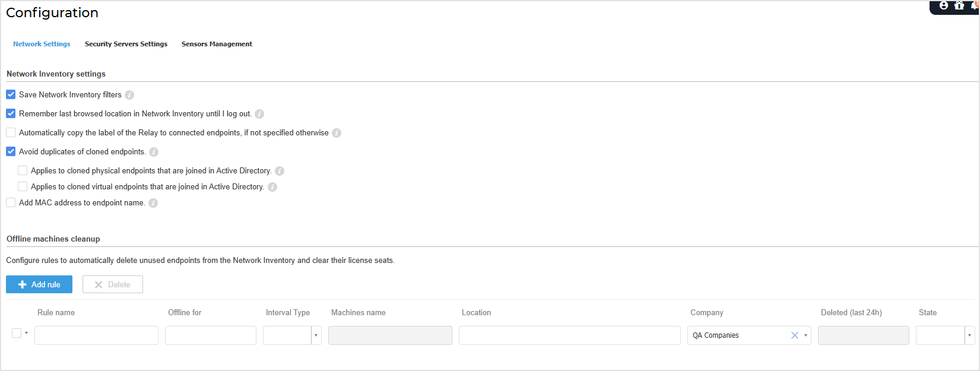Uncheck Remember last browsed location checkbox

[x=11, y=113]
